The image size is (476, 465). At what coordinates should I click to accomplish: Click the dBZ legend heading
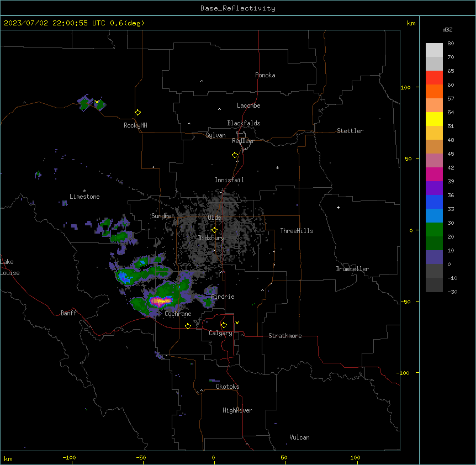447,29
